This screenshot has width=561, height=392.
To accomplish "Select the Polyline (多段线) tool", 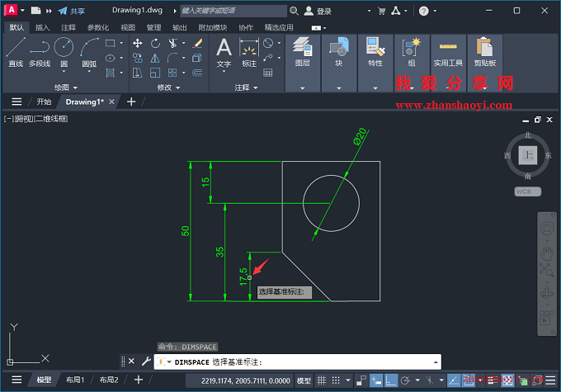I will click(40, 52).
